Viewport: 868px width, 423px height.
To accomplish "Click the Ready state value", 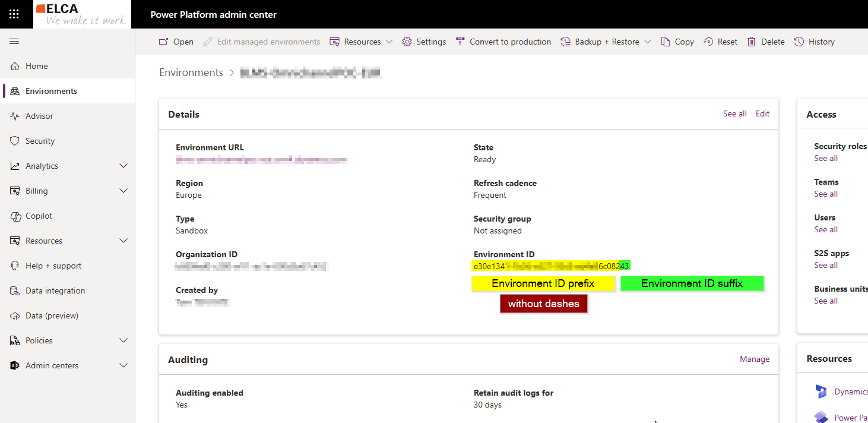I will pos(485,159).
